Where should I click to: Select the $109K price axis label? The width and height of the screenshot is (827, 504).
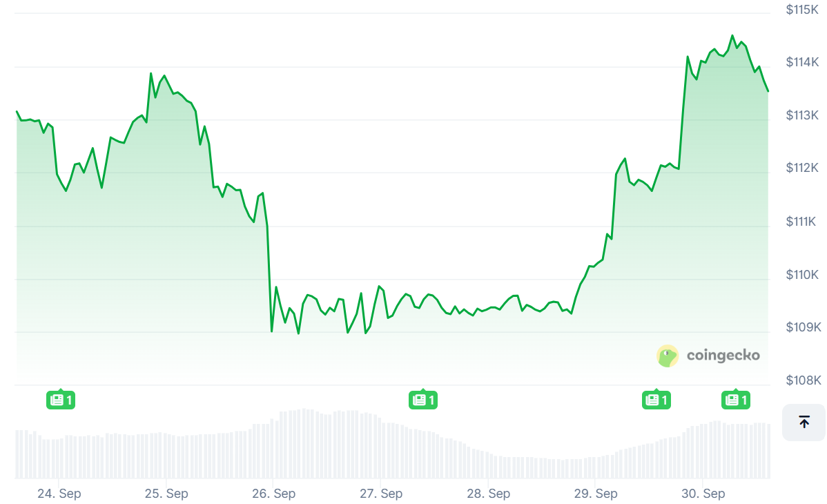click(801, 327)
